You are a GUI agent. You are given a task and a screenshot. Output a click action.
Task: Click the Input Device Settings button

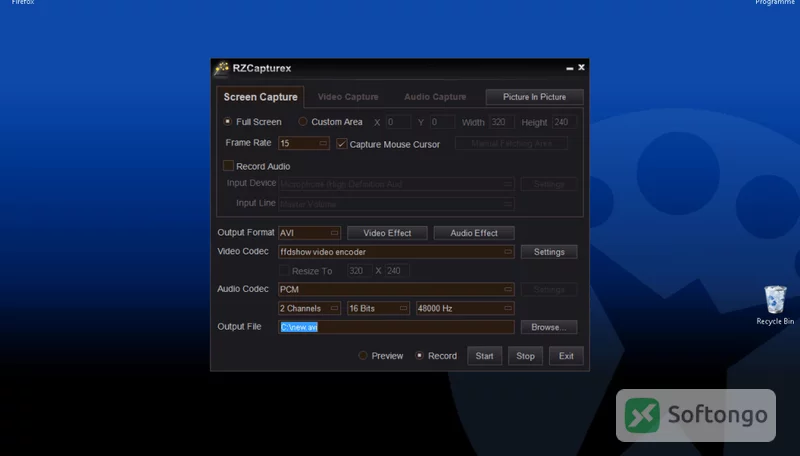(x=549, y=184)
